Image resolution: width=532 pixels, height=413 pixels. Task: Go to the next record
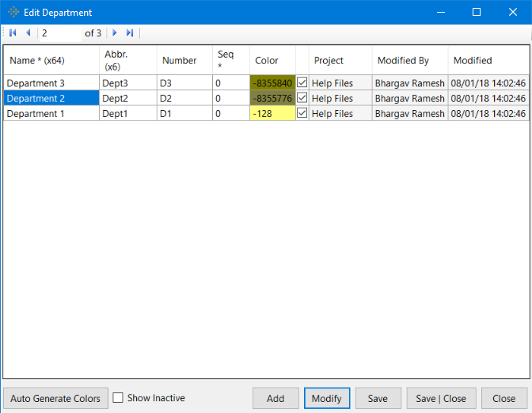click(x=115, y=33)
